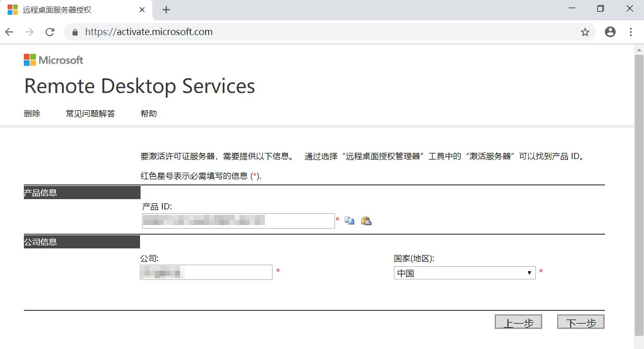Restore down the browser window
Image resolution: width=644 pixels, height=349 pixels.
601,9
